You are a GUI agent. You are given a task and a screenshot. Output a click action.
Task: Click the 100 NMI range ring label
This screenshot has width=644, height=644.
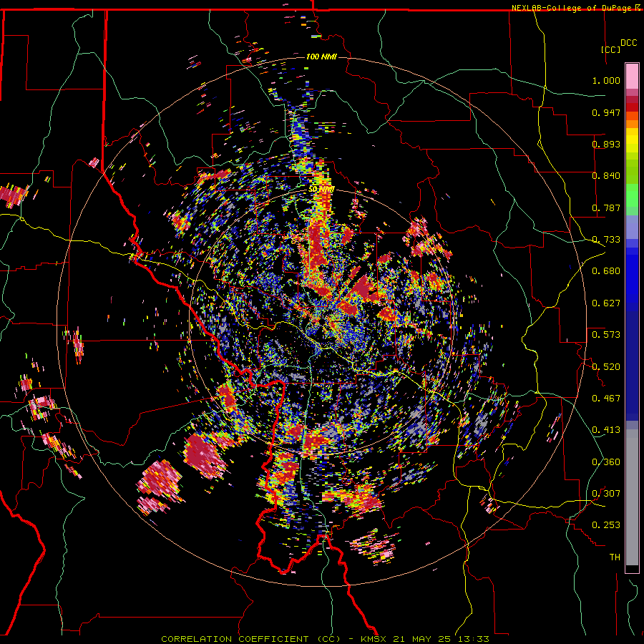pos(321,57)
